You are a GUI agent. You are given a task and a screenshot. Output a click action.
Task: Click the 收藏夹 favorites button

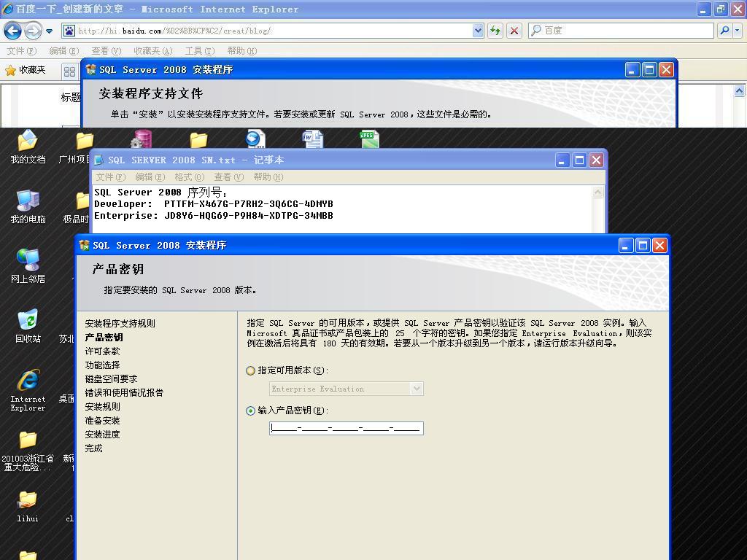[26, 70]
